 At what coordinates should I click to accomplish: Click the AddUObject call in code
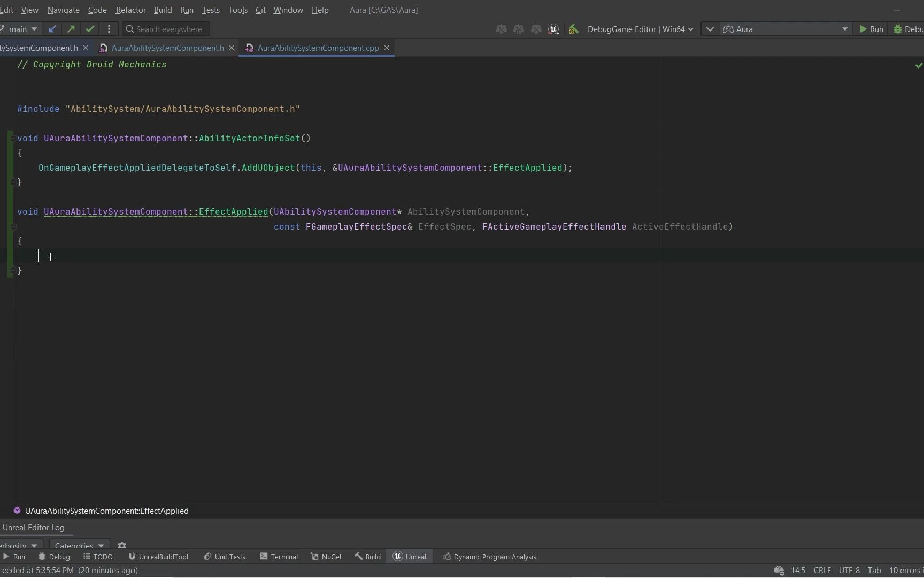(268, 168)
